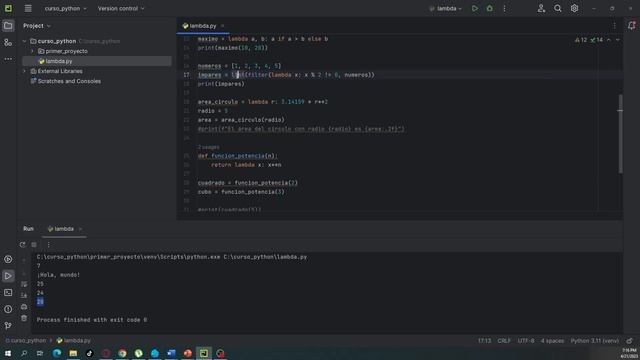This screenshot has width=640, height=360.
Task: Close the lambda run tab
Action: click(x=80, y=229)
